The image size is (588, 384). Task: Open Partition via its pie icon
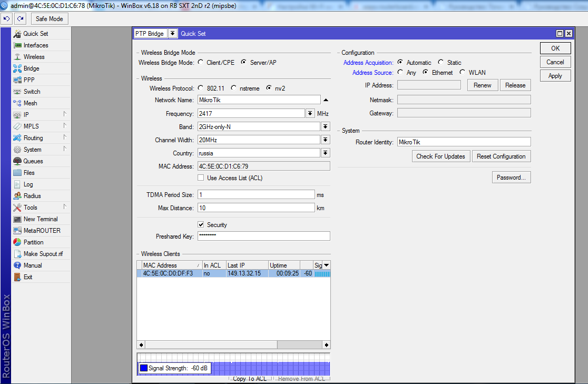(17, 242)
